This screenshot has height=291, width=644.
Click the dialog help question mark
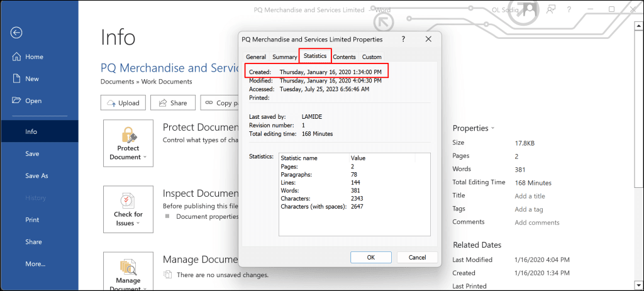403,39
